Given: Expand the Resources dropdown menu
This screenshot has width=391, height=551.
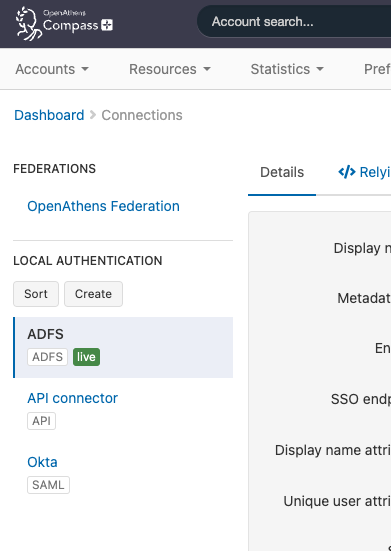Looking at the screenshot, I should (x=170, y=69).
